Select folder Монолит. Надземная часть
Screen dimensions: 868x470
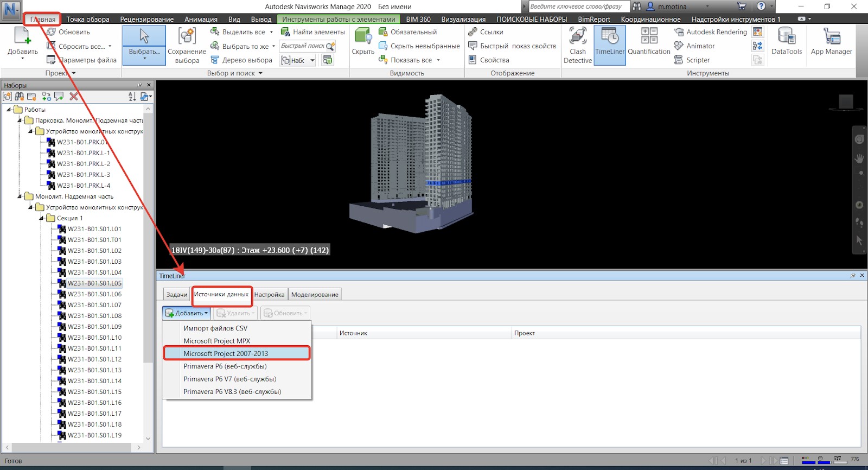(74, 196)
